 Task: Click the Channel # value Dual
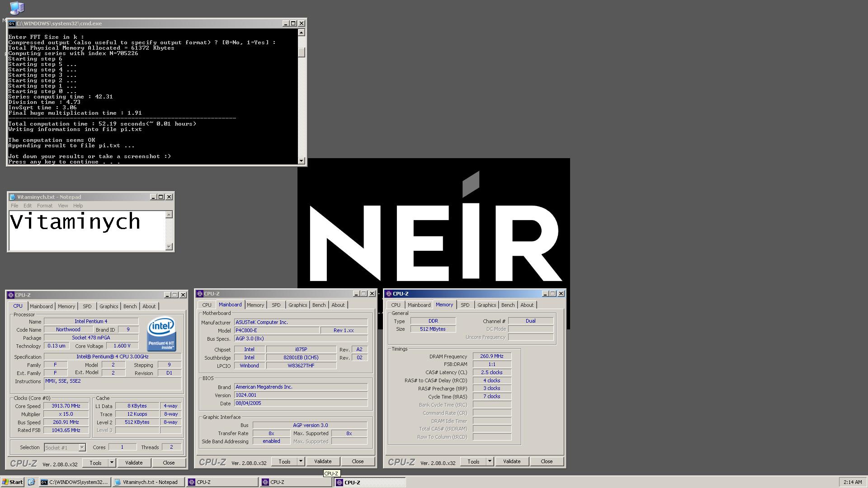tap(531, 321)
